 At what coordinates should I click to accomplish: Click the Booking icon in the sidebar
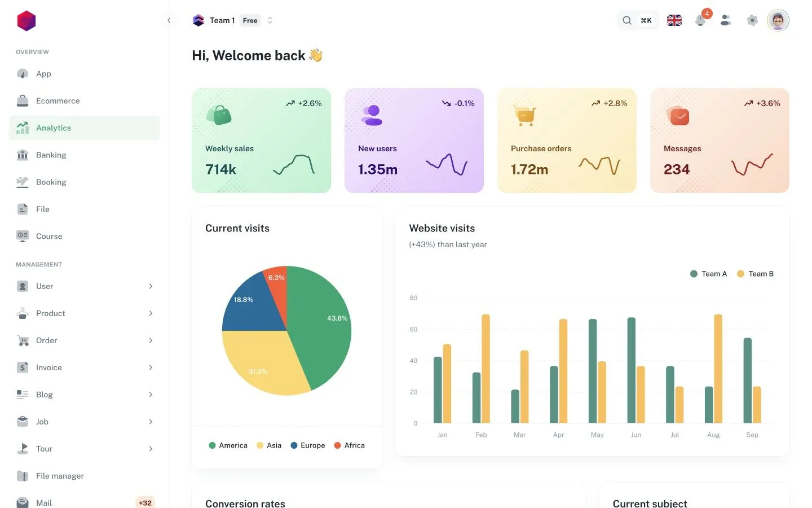tap(23, 182)
